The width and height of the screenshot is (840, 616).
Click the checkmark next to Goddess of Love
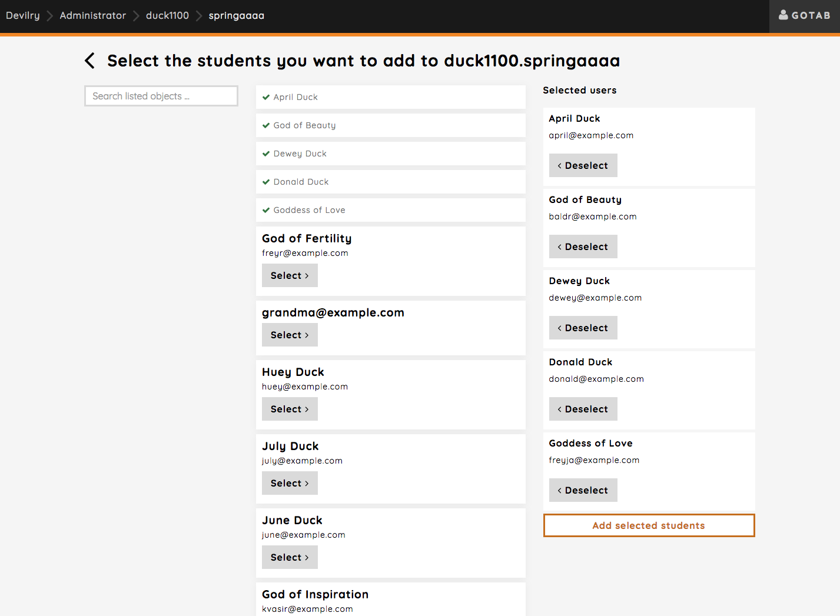pyautogui.click(x=266, y=210)
